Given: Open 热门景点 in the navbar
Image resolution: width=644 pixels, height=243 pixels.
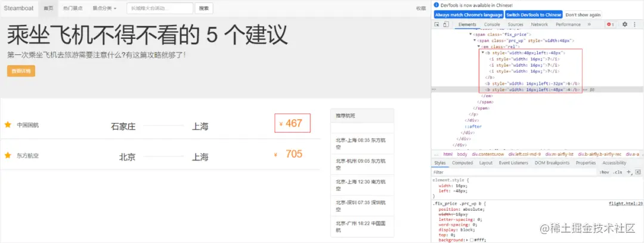Looking at the screenshot, I should coord(73,8).
